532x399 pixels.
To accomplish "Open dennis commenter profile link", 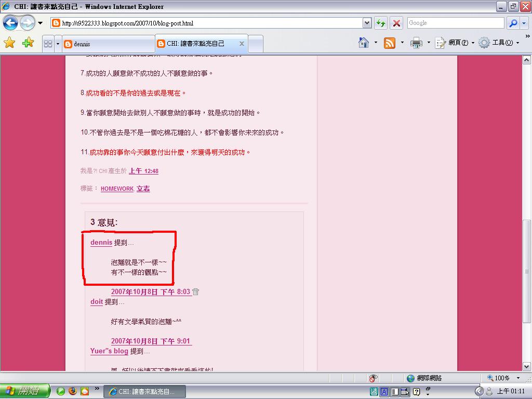I will point(101,242).
